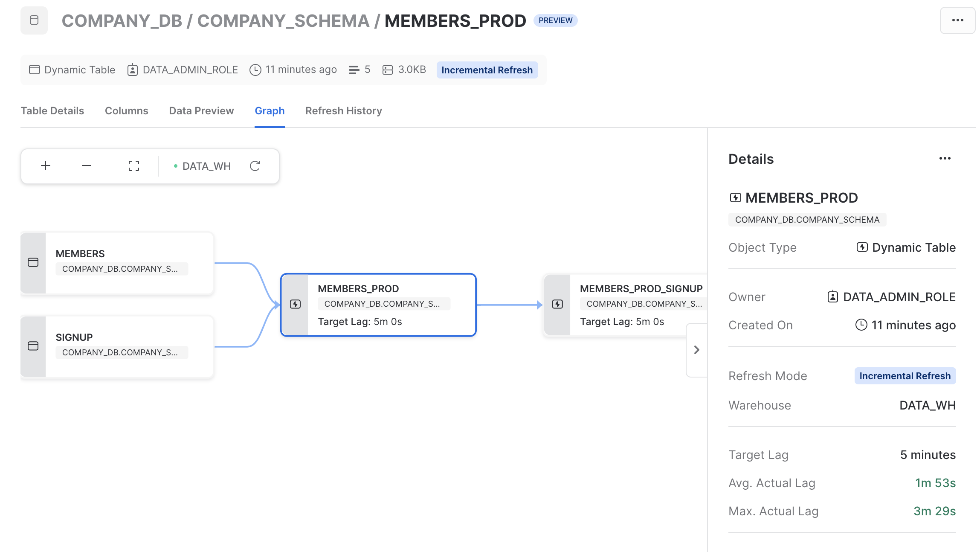The image size is (980, 552).
Task: Click the owner role icon next to DATA_ADMIN_ROLE
Action: pyautogui.click(x=833, y=296)
